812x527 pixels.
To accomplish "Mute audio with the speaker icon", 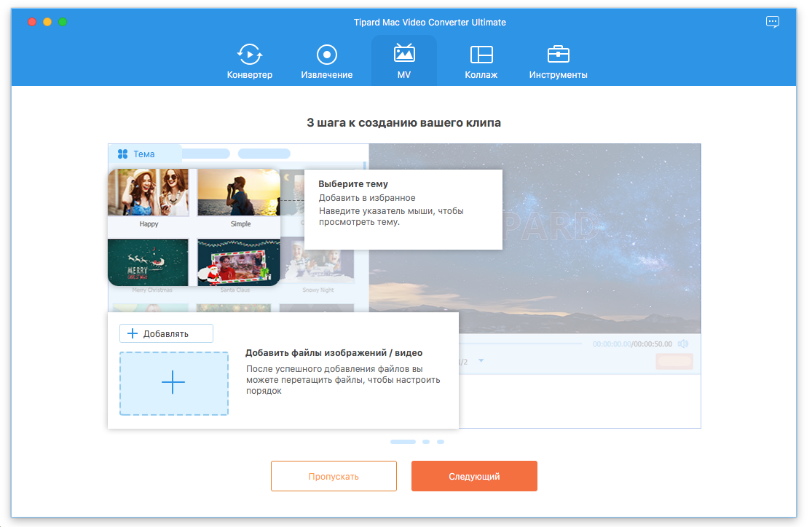I will click(683, 344).
